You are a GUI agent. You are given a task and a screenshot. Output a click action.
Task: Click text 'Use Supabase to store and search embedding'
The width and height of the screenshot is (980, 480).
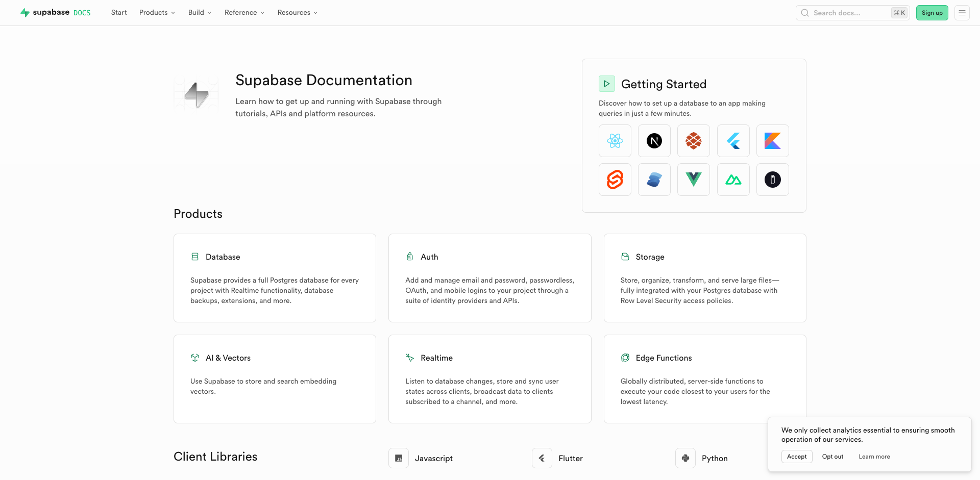pos(263,381)
